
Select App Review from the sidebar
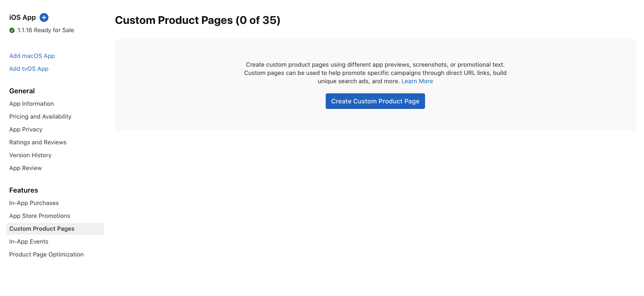point(25,168)
